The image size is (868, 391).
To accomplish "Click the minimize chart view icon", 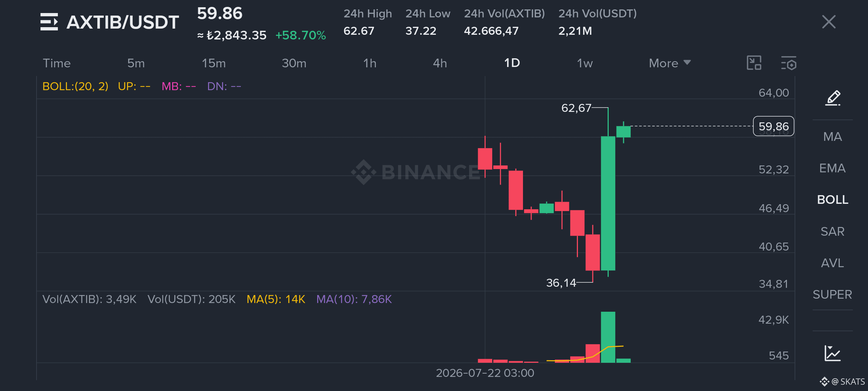I will click(x=754, y=63).
